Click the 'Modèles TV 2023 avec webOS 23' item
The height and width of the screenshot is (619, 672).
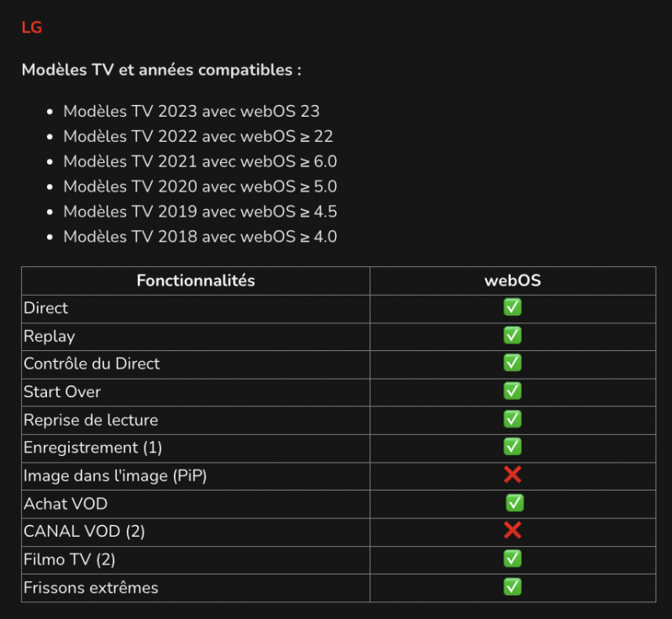[x=192, y=111]
